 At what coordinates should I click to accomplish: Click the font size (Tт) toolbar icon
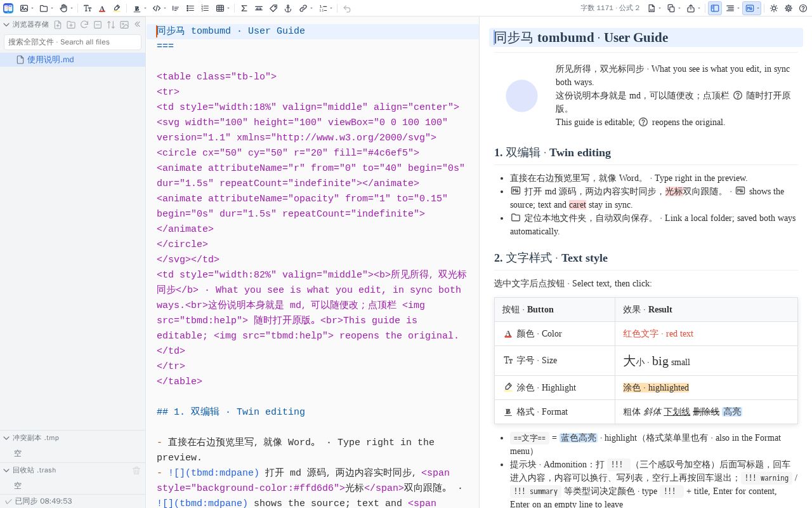pyautogui.click(x=88, y=8)
